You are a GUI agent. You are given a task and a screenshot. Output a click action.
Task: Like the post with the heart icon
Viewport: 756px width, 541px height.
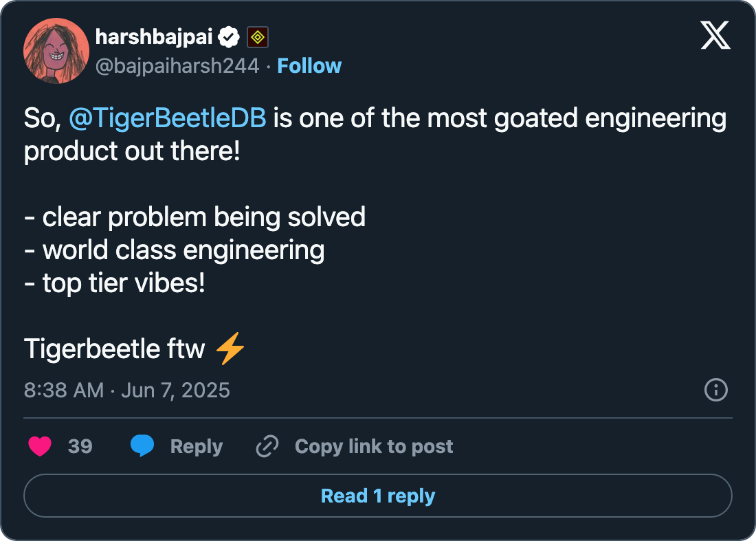[x=40, y=447]
